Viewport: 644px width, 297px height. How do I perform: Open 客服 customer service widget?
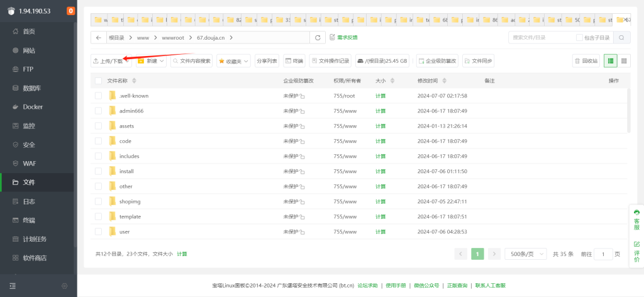(x=636, y=220)
